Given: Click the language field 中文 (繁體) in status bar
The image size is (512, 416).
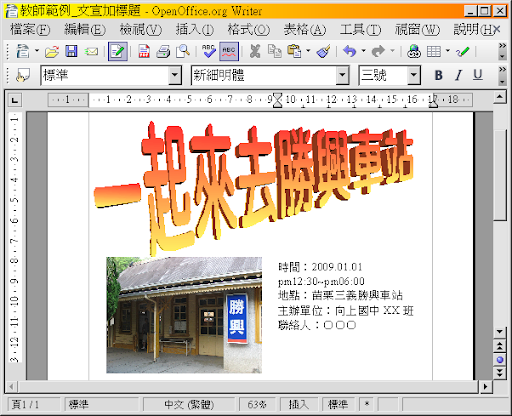Looking at the screenshot, I should click(x=189, y=405).
